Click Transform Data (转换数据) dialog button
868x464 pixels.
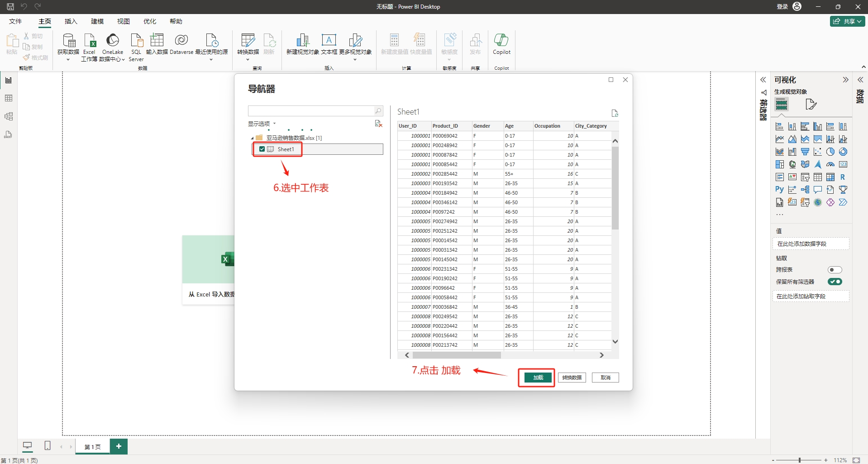point(572,378)
